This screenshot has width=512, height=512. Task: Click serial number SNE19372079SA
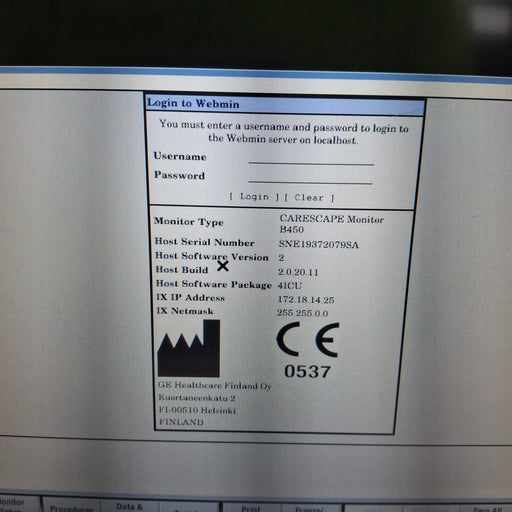(x=319, y=244)
